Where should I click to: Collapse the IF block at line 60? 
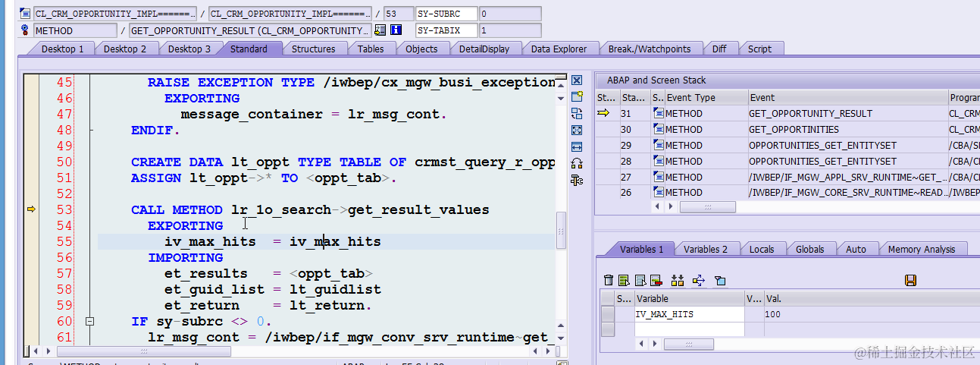point(90,321)
